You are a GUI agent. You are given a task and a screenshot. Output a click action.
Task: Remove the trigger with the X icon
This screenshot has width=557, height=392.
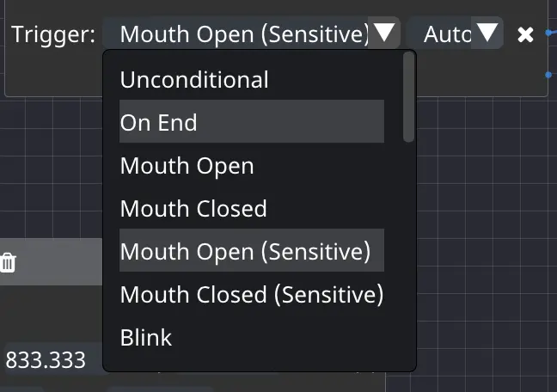click(525, 35)
